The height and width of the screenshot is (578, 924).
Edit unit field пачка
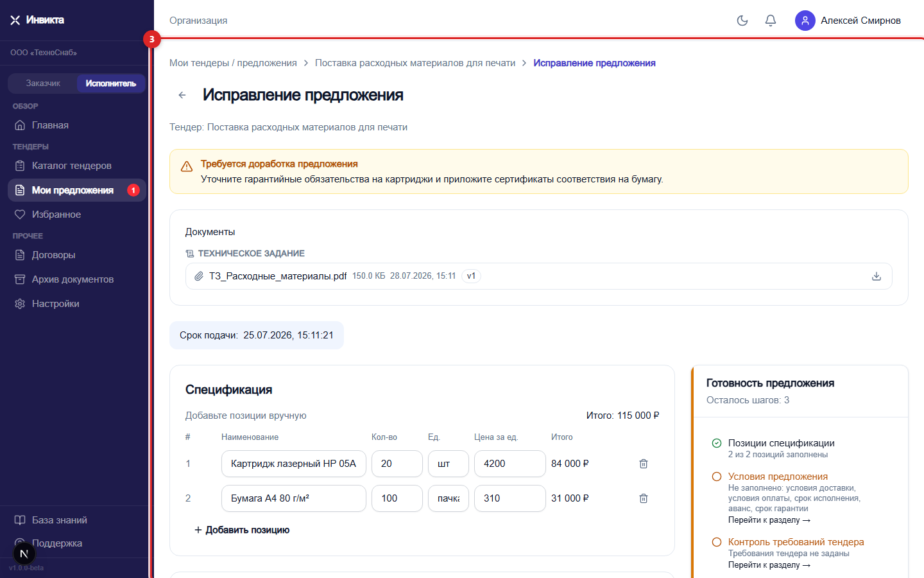click(449, 498)
